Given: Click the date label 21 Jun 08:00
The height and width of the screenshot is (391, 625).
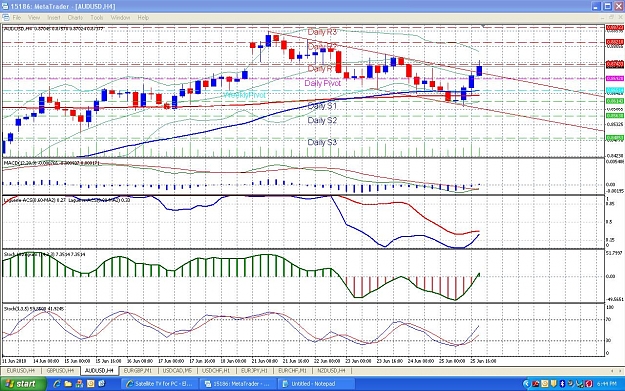Looking at the screenshot, I should click(x=265, y=361).
